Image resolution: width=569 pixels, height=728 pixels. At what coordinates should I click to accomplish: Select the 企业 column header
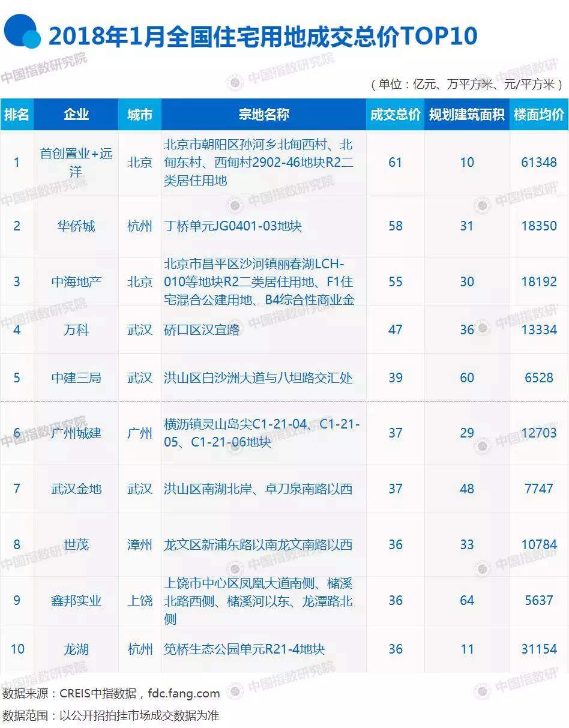tap(76, 114)
